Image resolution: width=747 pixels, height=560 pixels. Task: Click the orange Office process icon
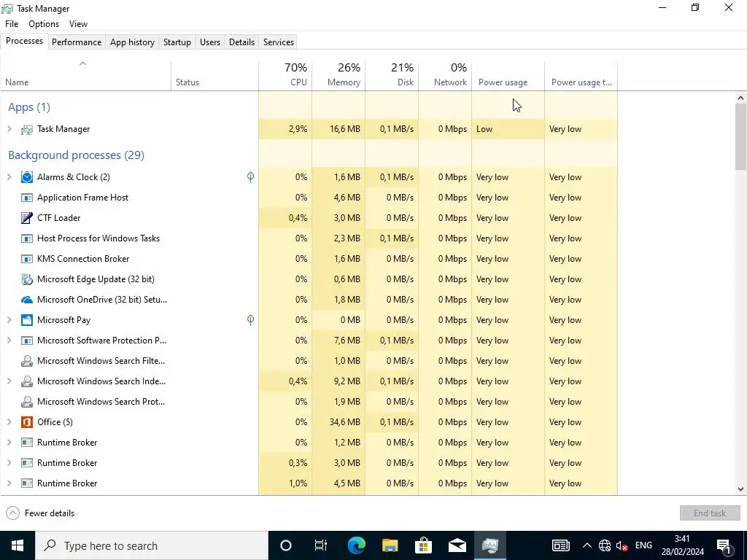[27, 422]
